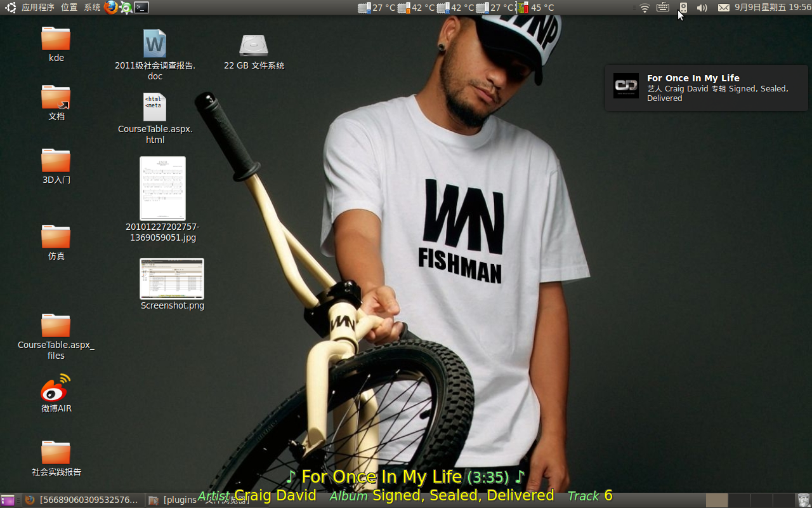Open the Wi-Fi network indicator
Screen dimensions: 812x508
point(645,8)
